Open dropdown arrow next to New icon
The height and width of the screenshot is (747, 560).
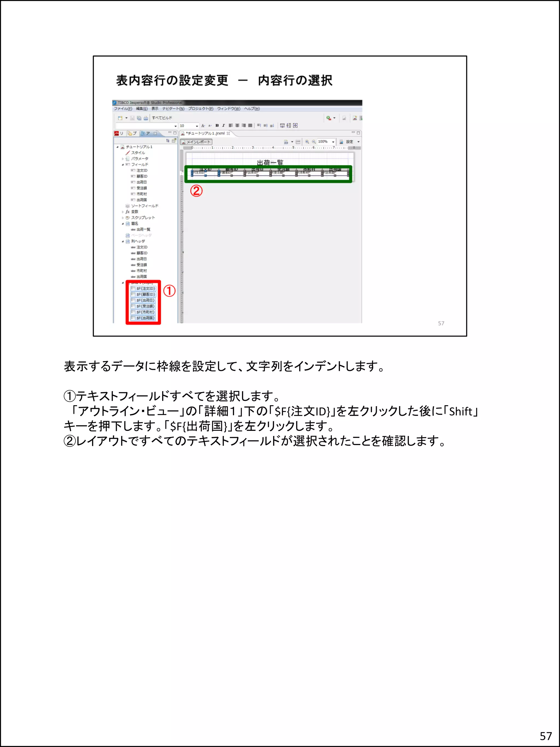[x=127, y=118]
